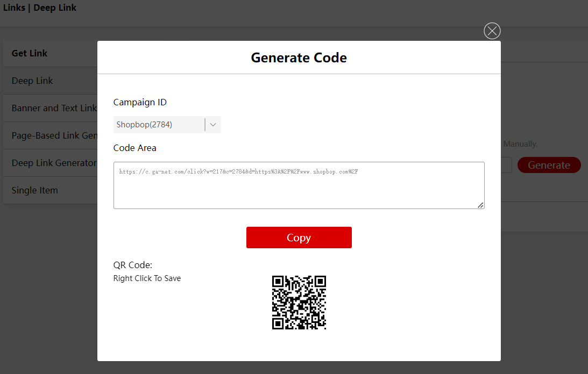Open Get Link in the sidebar

tap(50, 53)
